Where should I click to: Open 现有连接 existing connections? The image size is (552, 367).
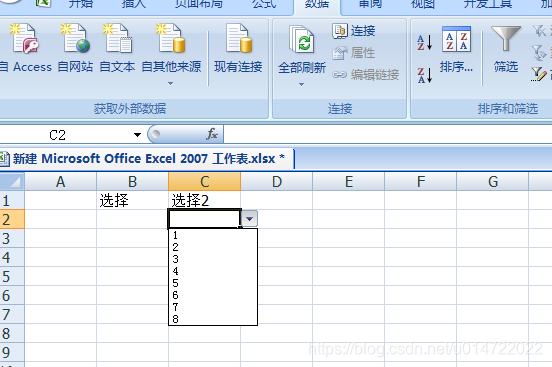pyautogui.click(x=238, y=48)
